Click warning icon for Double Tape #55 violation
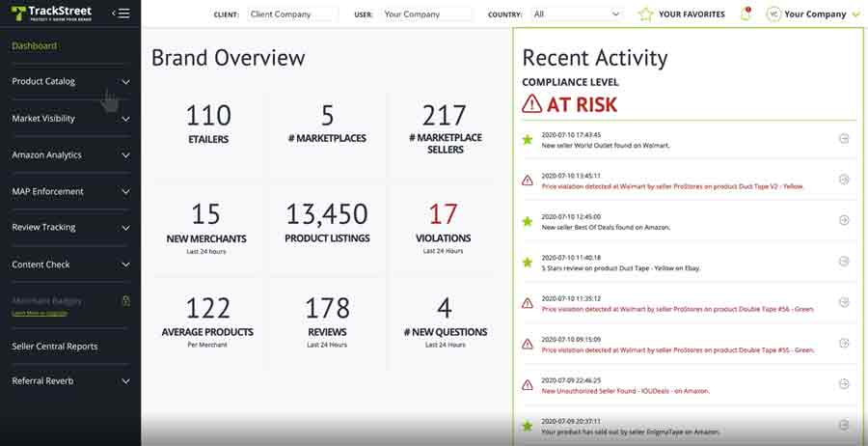Image resolution: width=868 pixels, height=446 pixels. (527, 344)
